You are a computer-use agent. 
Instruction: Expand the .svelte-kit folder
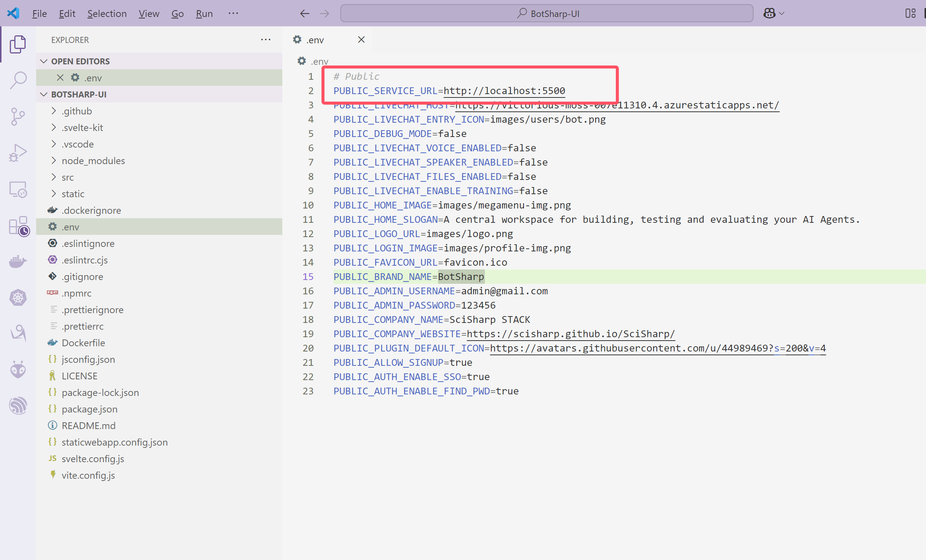(x=159, y=127)
